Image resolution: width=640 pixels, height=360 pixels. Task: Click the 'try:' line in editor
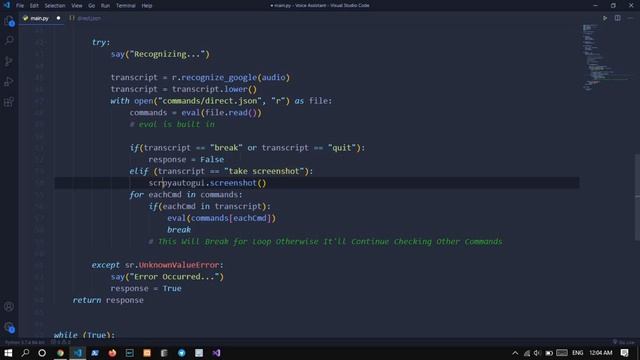tap(101, 42)
